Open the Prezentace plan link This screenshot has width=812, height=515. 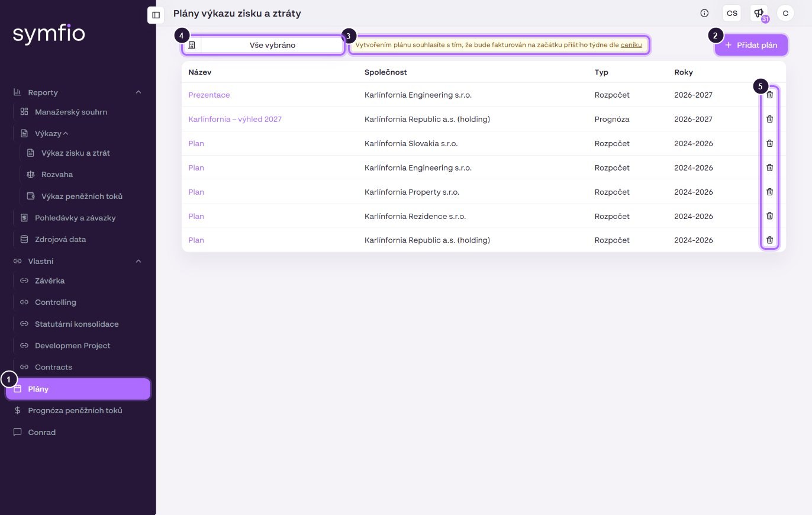pyautogui.click(x=209, y=95)
